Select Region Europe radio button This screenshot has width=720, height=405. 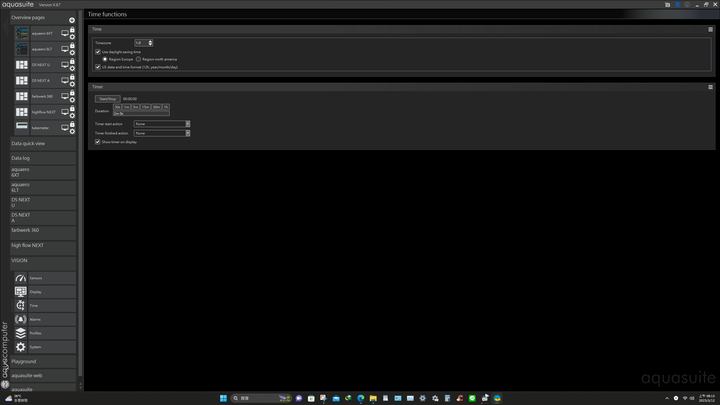[x=105, y=59]
